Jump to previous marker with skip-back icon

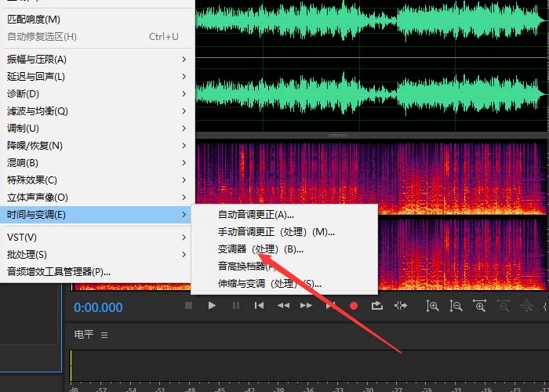(259, 306)
